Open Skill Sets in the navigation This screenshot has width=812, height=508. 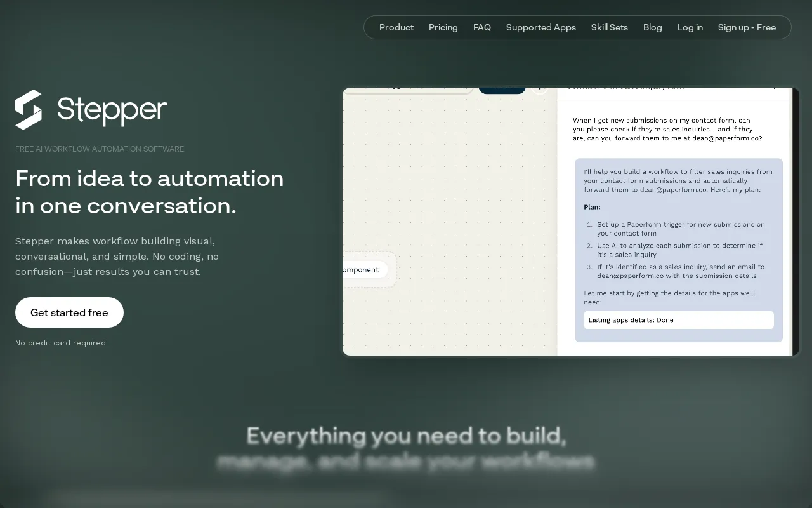point(610,27)
